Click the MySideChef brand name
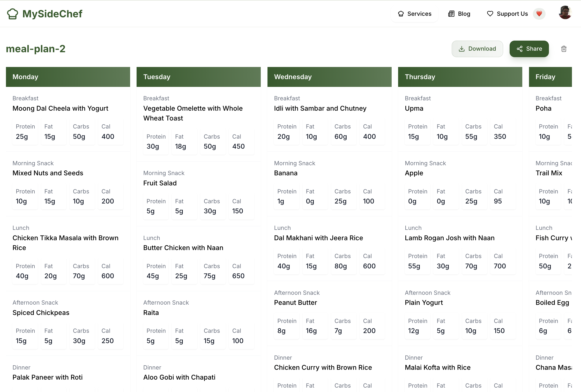Viewport: 581px width, 392px height. [52, 14]
